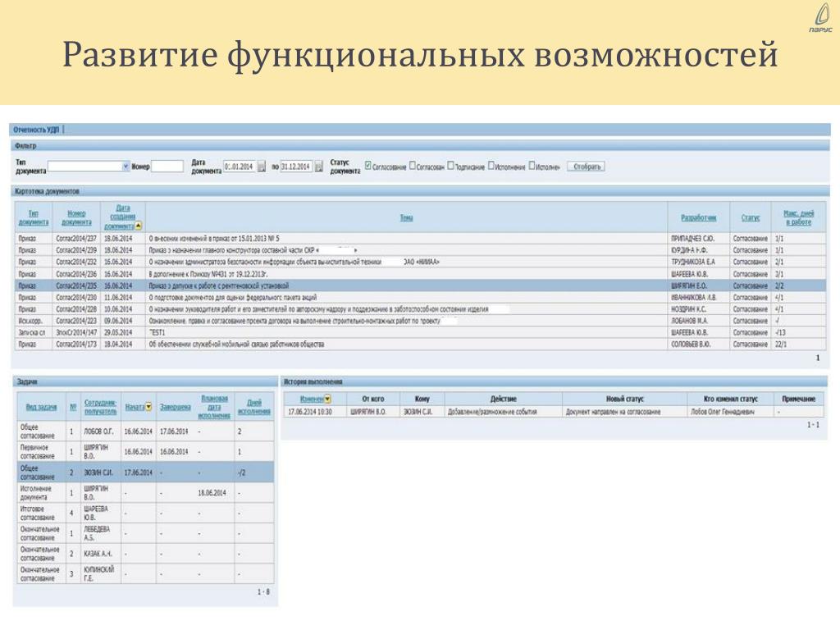Select document row Соглас2014/239
The image size is (840, 630).
[x=421, y=250]
